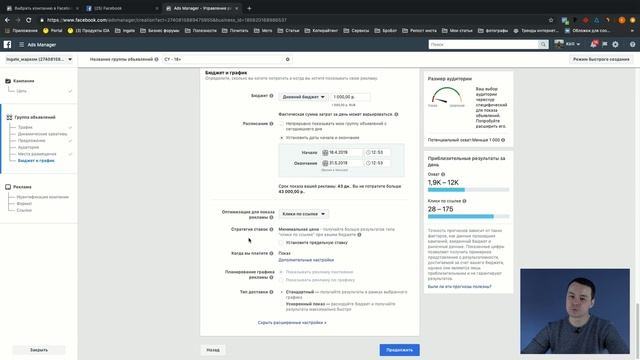Open the Дневной бюджет dropdown
Viewport: 640px width, 360px height.
point(303,97)
